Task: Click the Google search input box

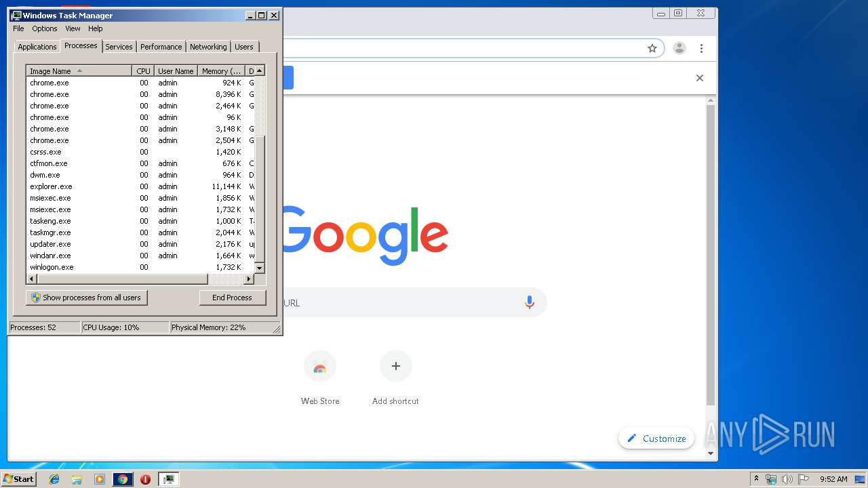Action: [414, 303]
